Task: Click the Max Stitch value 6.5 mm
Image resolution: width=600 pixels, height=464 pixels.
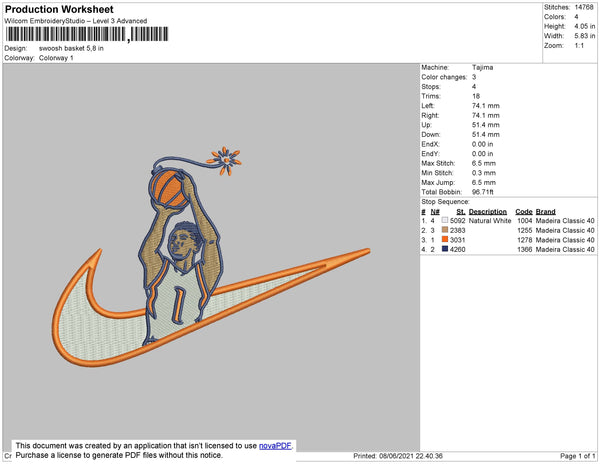Action: (x=484, y=163)
